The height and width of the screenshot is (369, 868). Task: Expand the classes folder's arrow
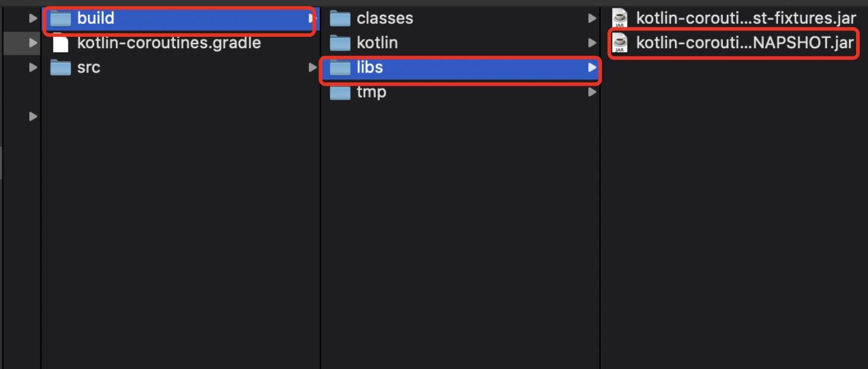coord(592,18)
